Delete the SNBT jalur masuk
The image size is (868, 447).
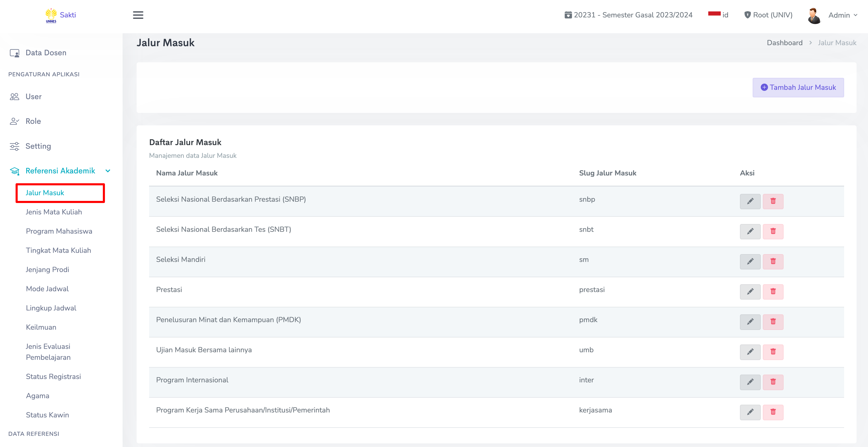pos(773,231)
